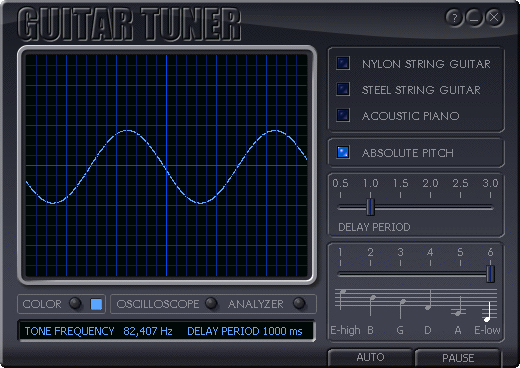Enable the Nylon String Guitar checkbox
Viewport: 520px width, 368px height.
343,63
